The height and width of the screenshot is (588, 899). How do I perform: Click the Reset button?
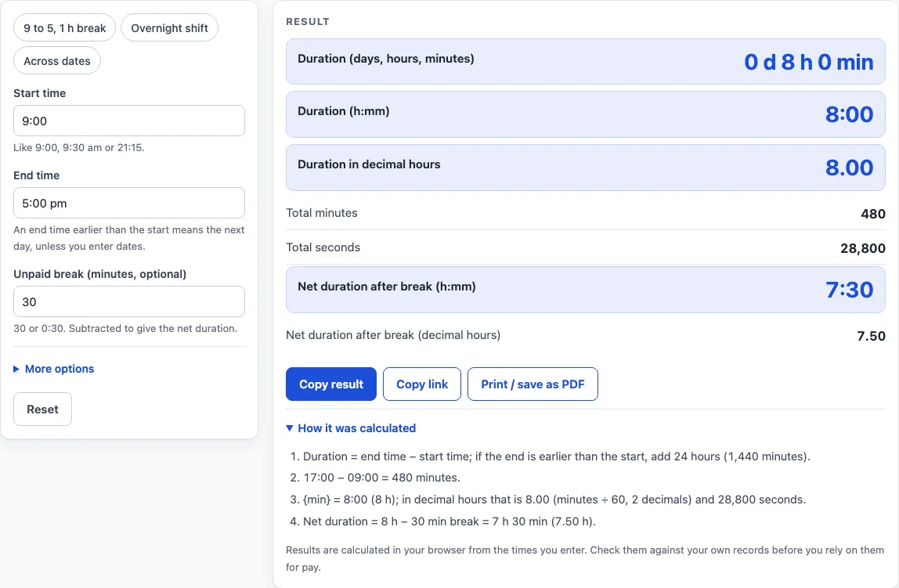point(42,409)
